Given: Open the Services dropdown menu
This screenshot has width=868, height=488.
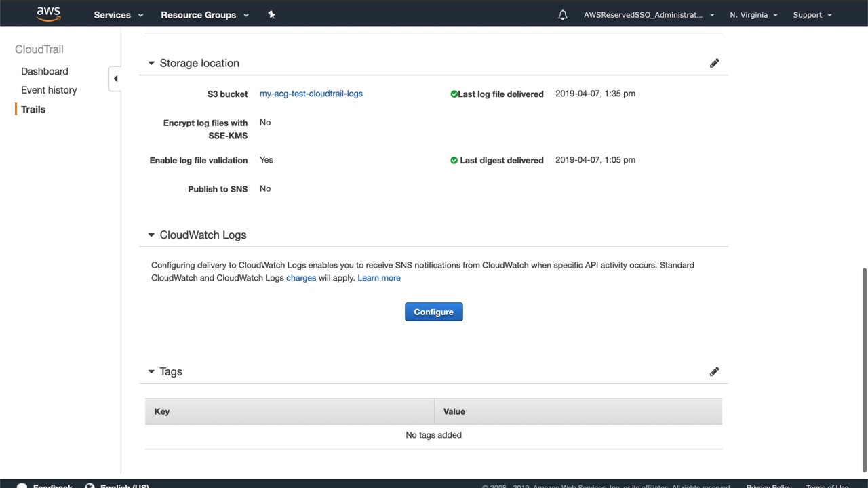Looking at the screenshot, I should (x=119, y=15).
